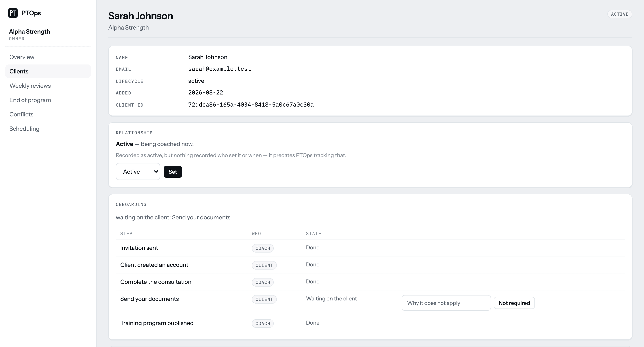Focus the 'Why it does not apply' field
Screen dimensions: 644x347
pos(446,303)
